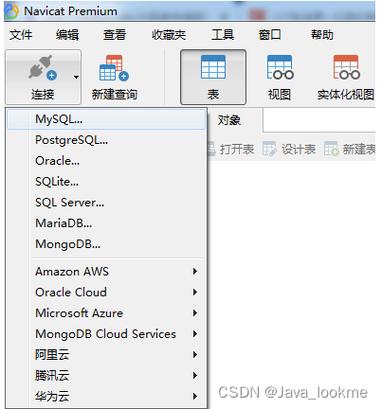Expand the 腾讯云 submenu
This screenshot has height=409, width=382.
point(107,376)
